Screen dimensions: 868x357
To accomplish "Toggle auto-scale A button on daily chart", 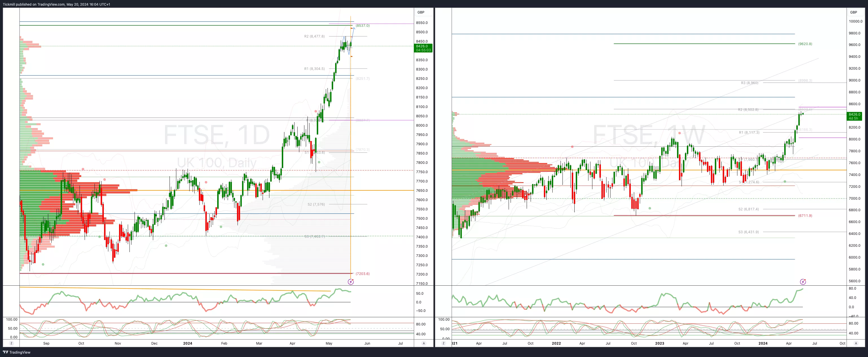I will 423,343.
